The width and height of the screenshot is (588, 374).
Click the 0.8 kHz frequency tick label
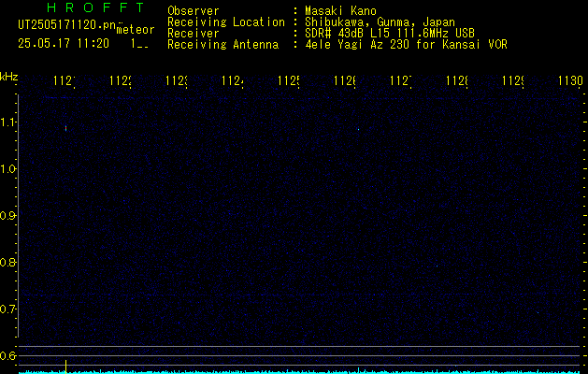[x=8, y=262]
